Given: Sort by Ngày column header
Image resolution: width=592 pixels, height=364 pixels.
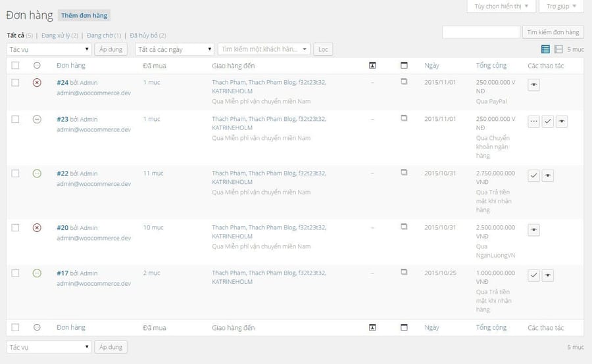Looking at the screenshot, I should click(x=432, y=65).
